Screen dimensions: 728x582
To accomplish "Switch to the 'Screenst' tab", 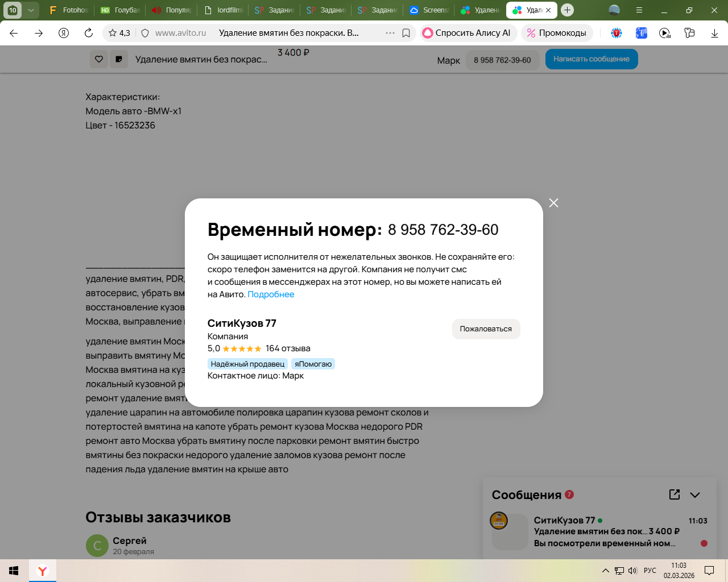I will pyautogui.click(x=429, y=10).
